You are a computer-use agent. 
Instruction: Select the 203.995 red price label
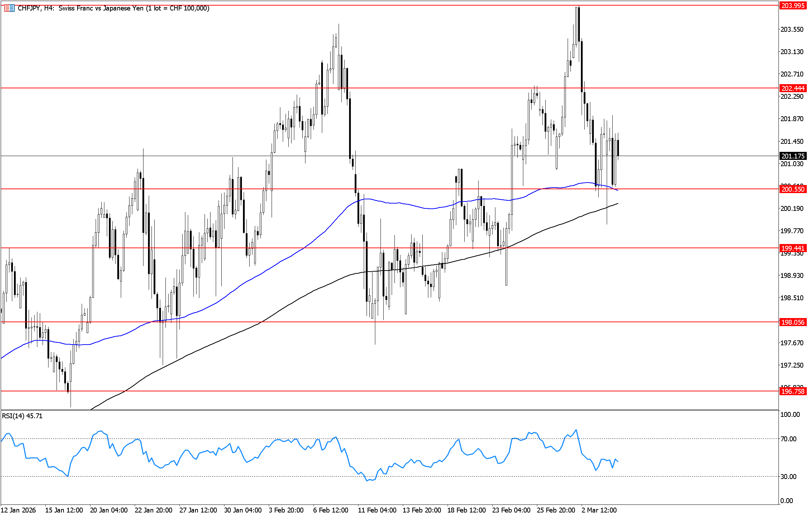pos(793,6)
